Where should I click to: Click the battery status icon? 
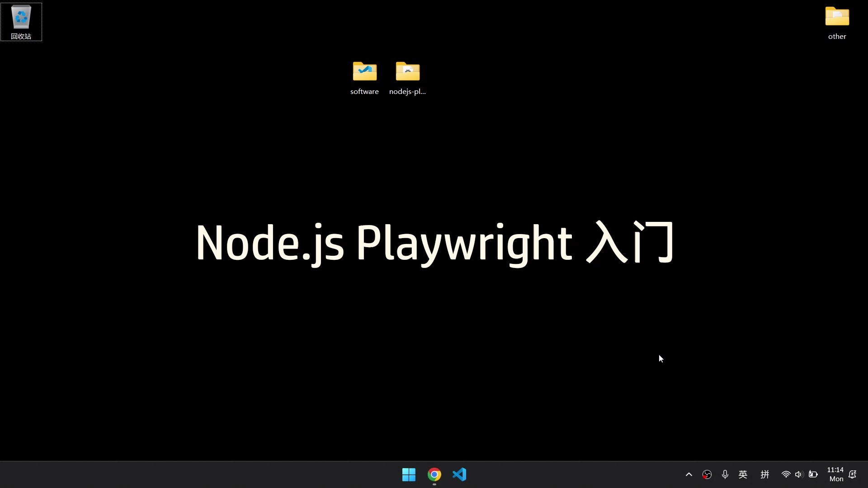[814, 475]
